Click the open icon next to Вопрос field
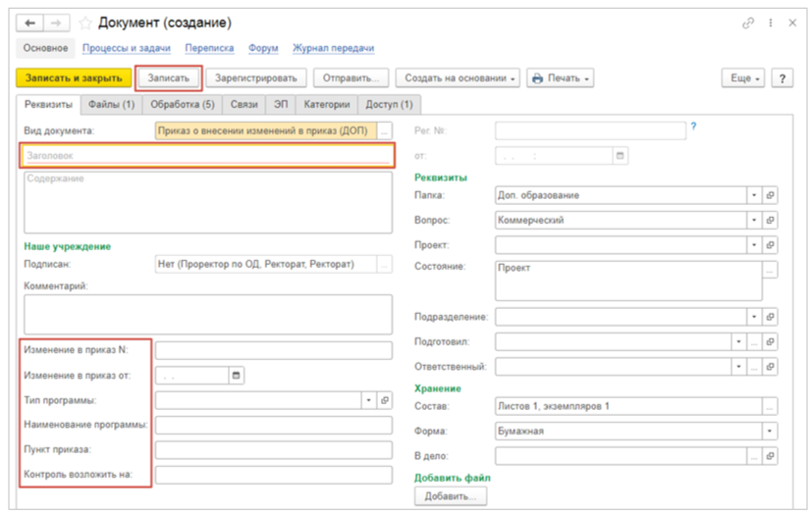812x514 pixels. [x=771, y=220]
